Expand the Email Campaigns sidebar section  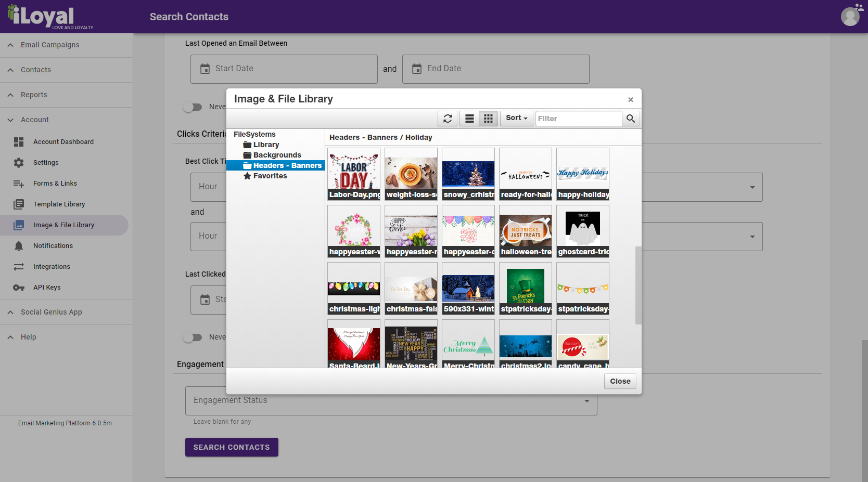(10, 45)
